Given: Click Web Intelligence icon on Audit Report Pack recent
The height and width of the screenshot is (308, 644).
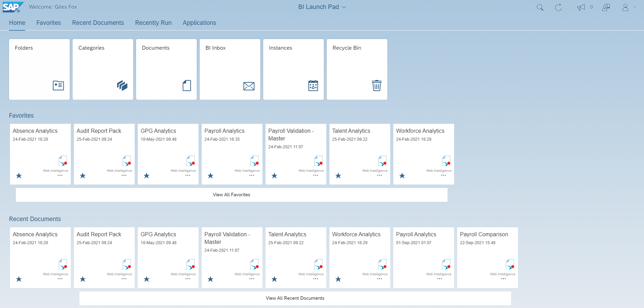Looking at the screenshot, I should pos(127,265).
